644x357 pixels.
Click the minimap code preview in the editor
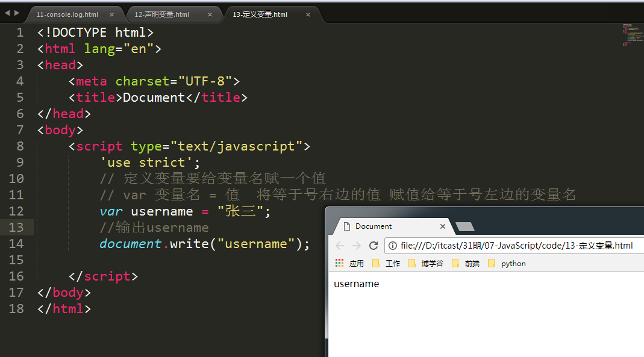pos(633,34)
